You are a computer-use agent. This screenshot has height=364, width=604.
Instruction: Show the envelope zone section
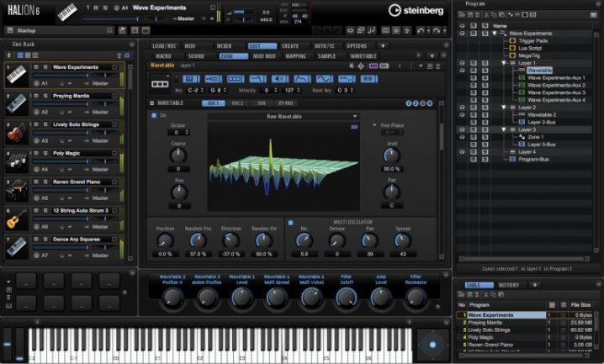[302, 79]
